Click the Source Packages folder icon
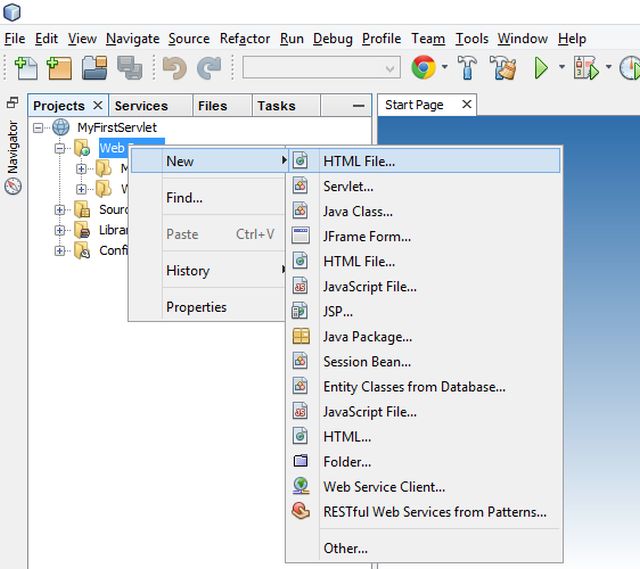The width and height of the screenshot is (640, 569). 82,209
